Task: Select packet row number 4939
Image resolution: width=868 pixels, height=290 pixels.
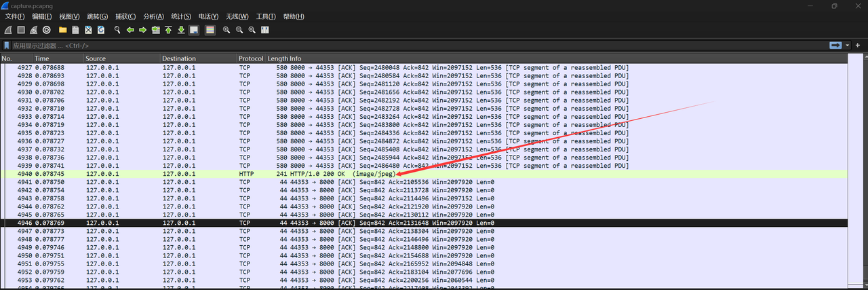Action: [423, 166]
